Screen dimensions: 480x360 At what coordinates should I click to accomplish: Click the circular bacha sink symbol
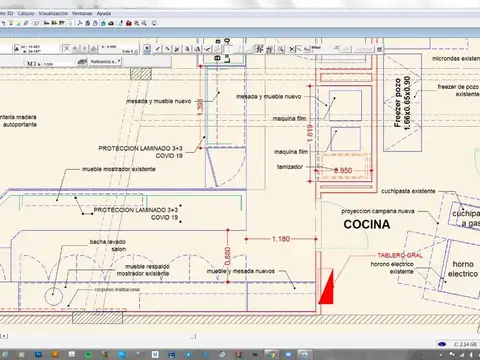click(x=54, y=296)
